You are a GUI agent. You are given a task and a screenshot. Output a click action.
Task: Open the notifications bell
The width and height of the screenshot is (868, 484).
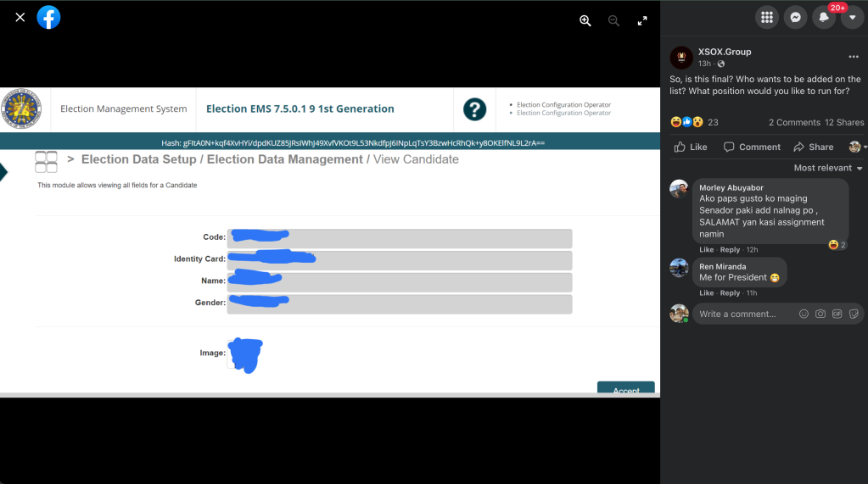[x=824, y=17]
